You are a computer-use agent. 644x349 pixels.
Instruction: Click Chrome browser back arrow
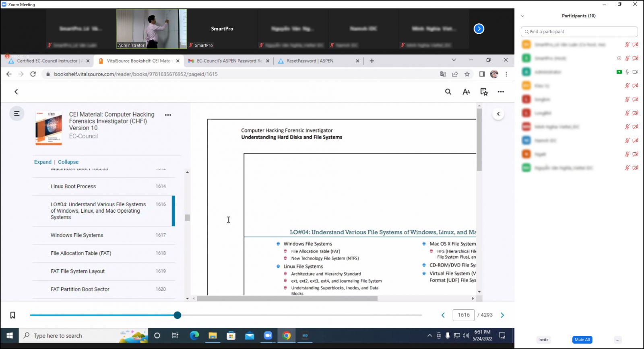click(9, 74)
